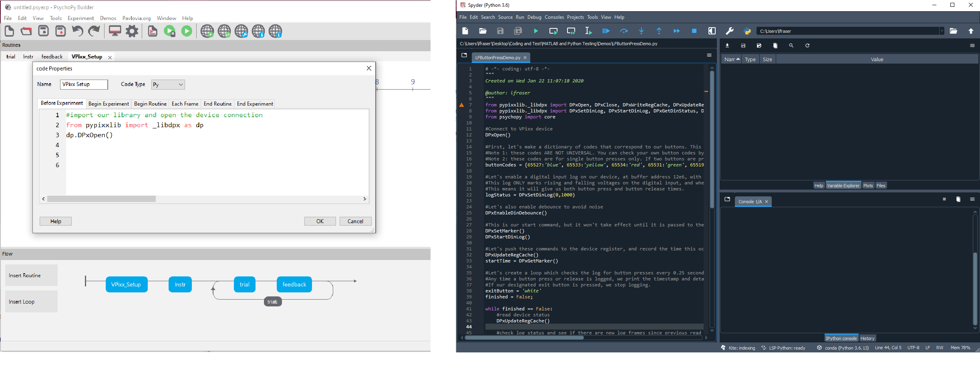Image resolution: width=980 pixels, height=368 pixels.
Task: Confirm code Properties with OK
Action: (320, 221)
